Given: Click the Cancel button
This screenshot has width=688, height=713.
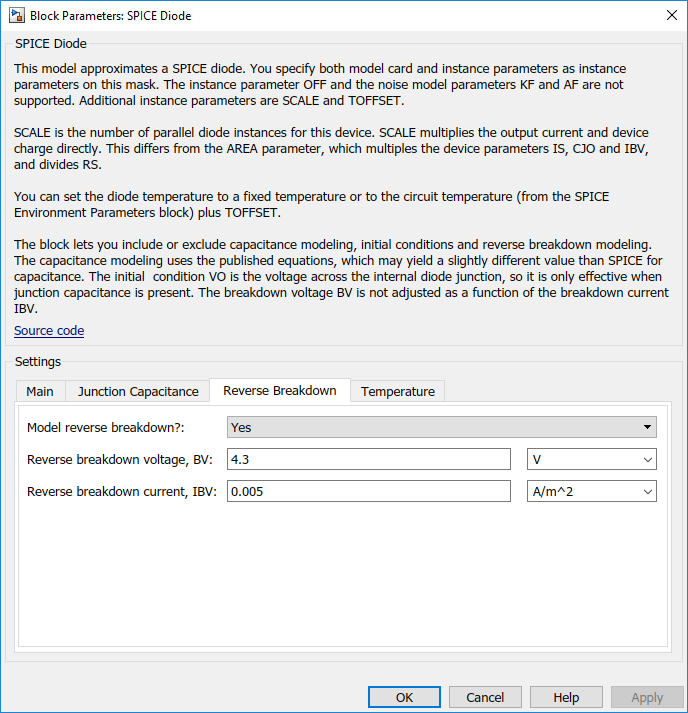Looking at the screenshot, I should click(x=485, y=697).
